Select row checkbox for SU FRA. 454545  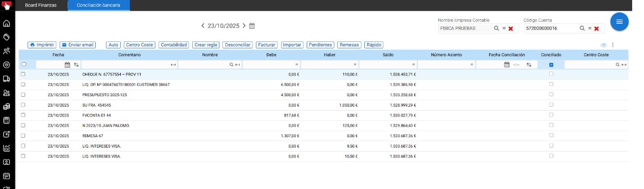(23, 105)
